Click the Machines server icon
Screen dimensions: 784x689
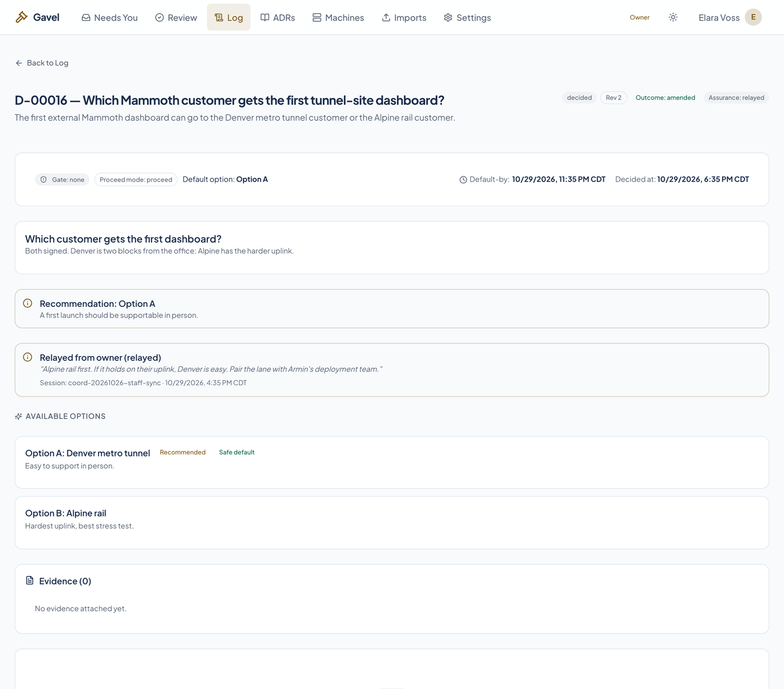(x=317, y=17)
